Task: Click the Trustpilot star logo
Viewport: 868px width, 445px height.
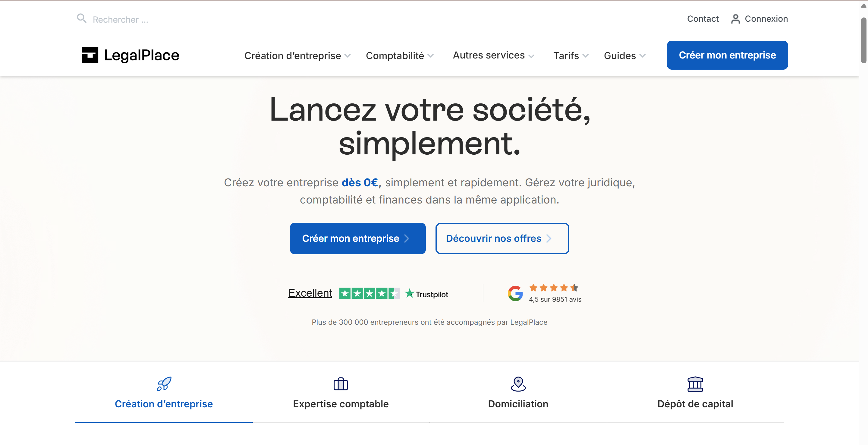Action: click(x=409, y=293)
